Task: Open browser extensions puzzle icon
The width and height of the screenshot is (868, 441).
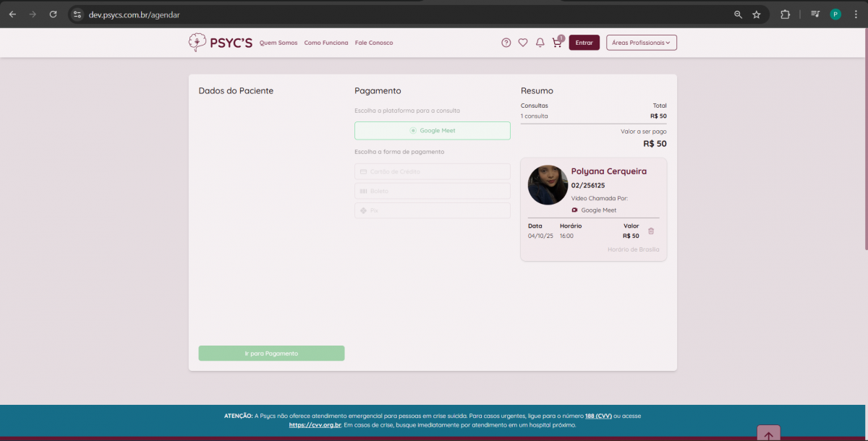Action: tap(785, 14)
